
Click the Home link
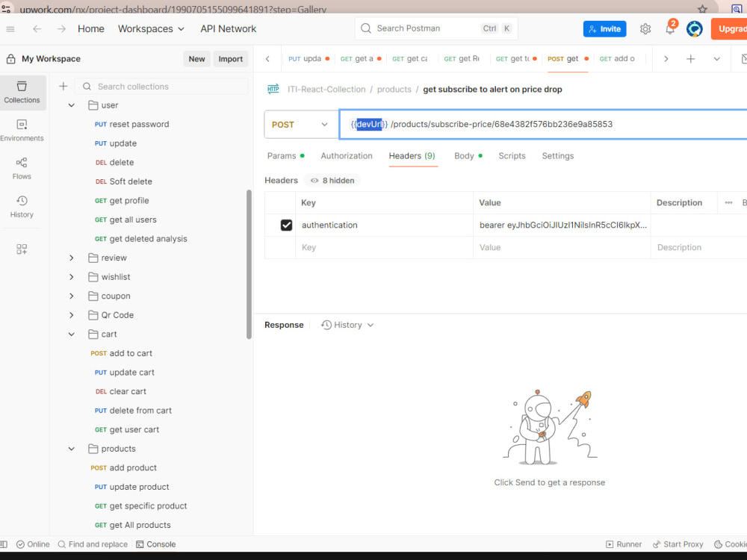(90, 29)
